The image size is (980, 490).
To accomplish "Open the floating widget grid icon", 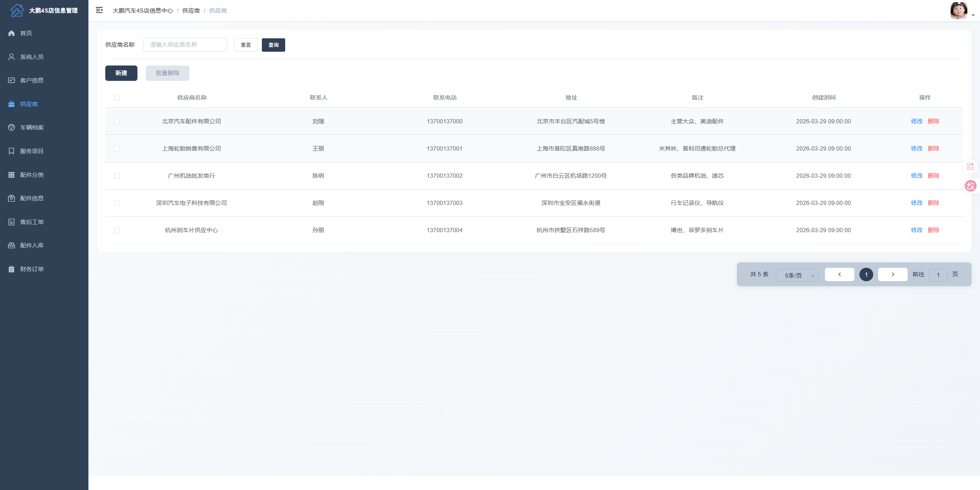I will coord(970,166).
